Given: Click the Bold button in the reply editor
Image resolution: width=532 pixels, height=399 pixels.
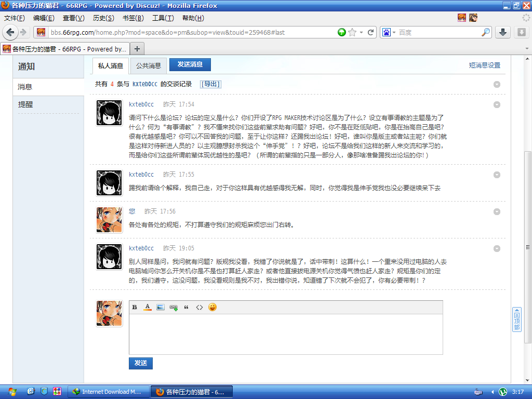Looking at the screenshot, I should 135,307.
